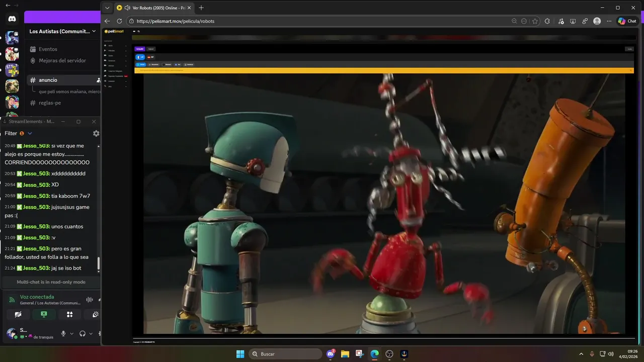Expand headphone output options arrow in Discord

91,333
